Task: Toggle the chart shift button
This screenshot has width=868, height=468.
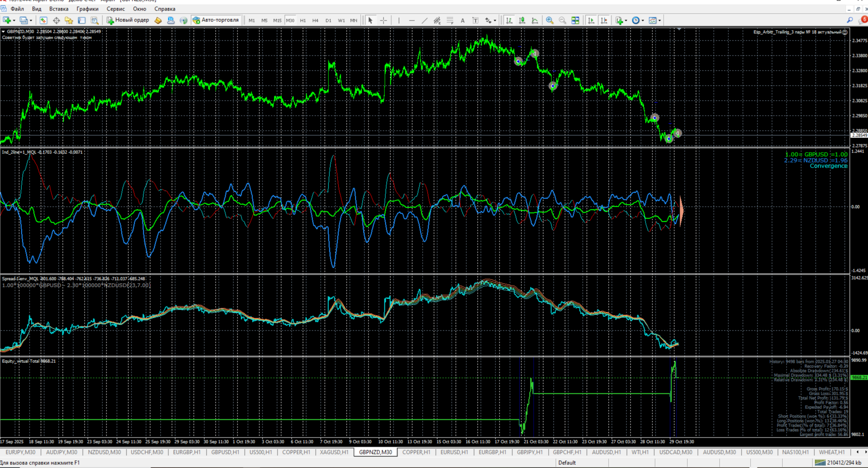Action: point(604,20)
